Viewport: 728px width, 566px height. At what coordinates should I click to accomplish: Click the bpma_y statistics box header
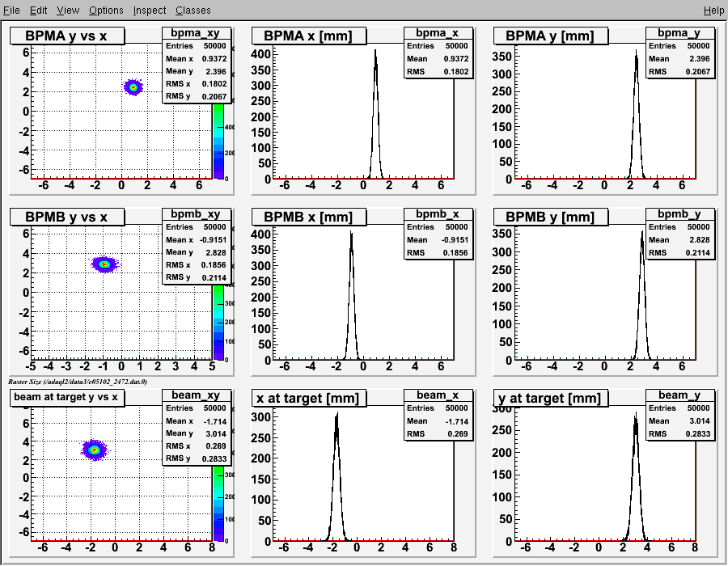[x=679, y=33]
